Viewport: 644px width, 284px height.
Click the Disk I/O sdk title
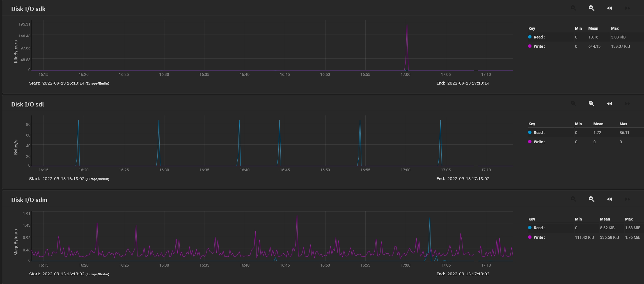[x=28, y=9]
